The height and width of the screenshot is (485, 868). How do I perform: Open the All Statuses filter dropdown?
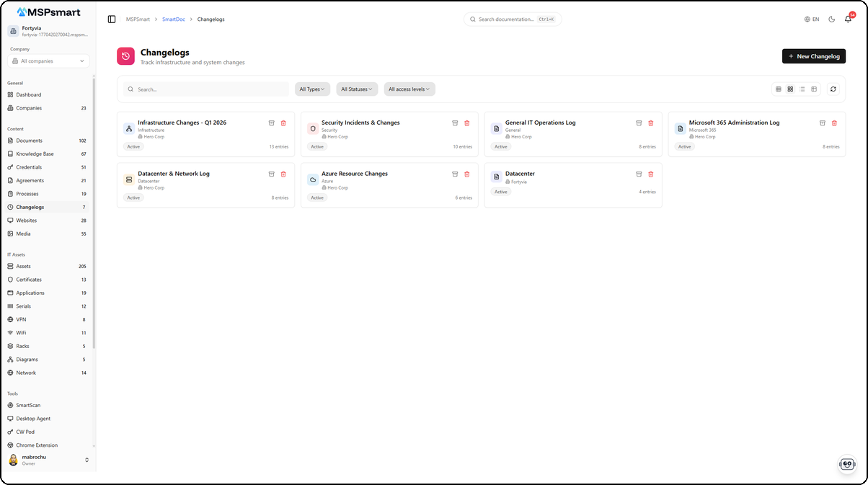(x=356, y=89)
